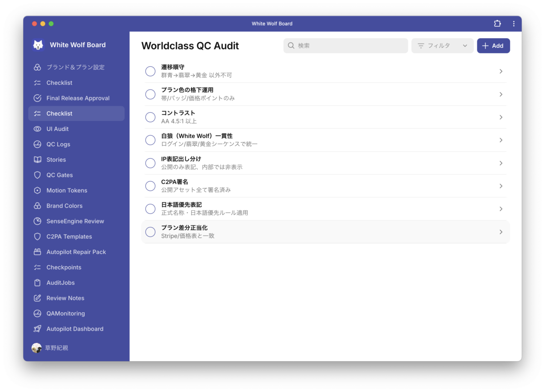Click the rocket icon for Autopilot Dashboard
This screenshot has width=545, height=392.
(38, 329)
